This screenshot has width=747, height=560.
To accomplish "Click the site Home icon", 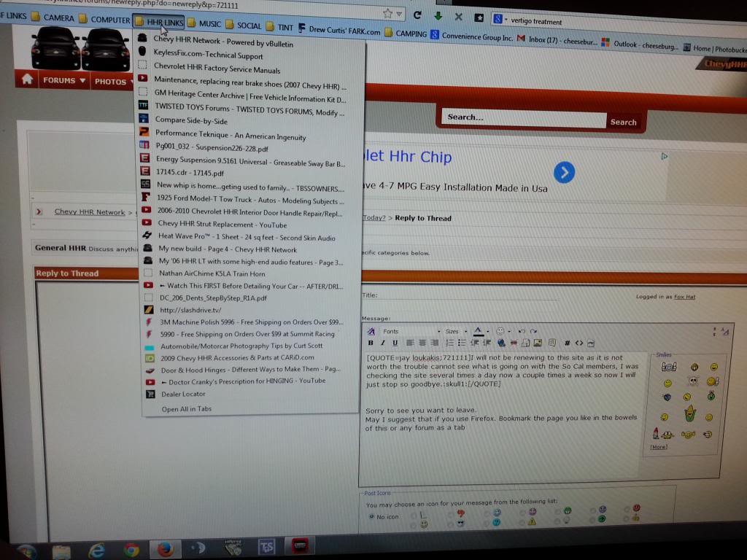I will (26, 79).
